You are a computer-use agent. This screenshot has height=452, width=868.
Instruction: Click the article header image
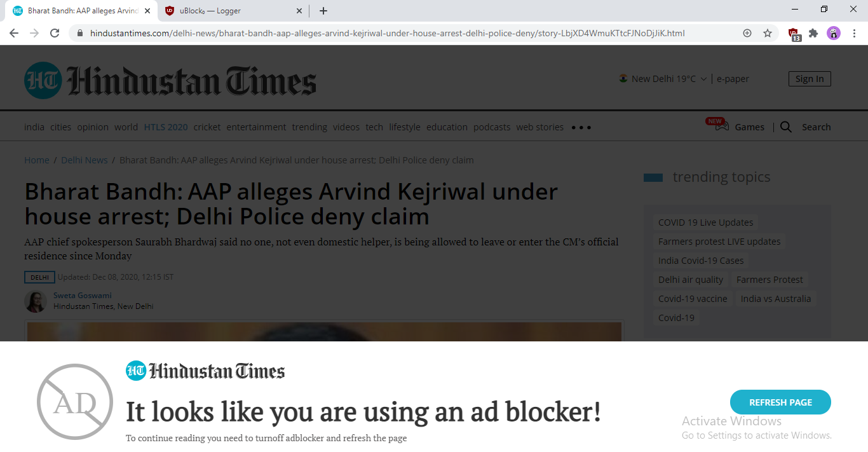coord(324,331)
